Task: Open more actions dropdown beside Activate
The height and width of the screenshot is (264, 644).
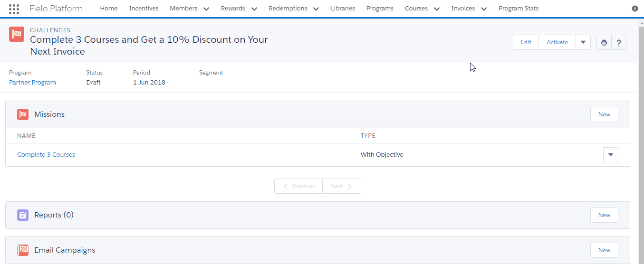Action: 583,42
